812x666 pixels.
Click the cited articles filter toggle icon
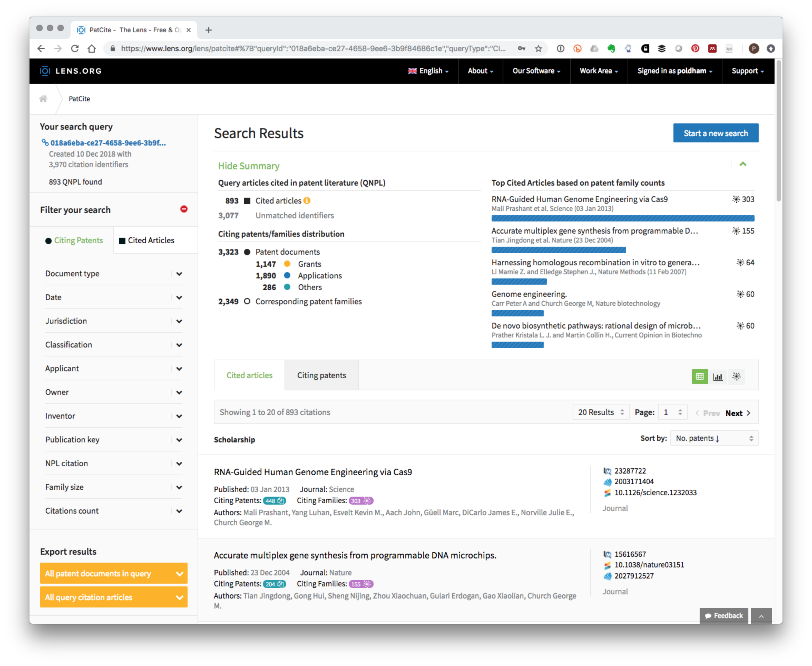[x=122, y=240]
